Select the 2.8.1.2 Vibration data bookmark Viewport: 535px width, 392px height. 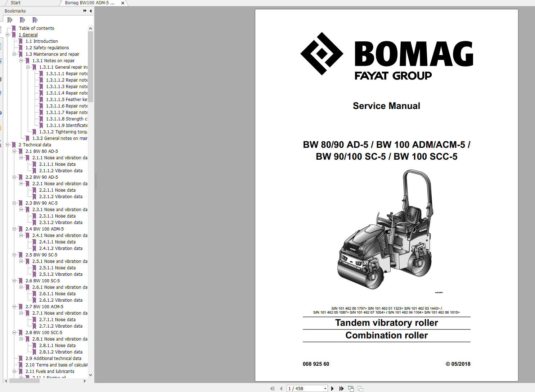coord(60,352)
